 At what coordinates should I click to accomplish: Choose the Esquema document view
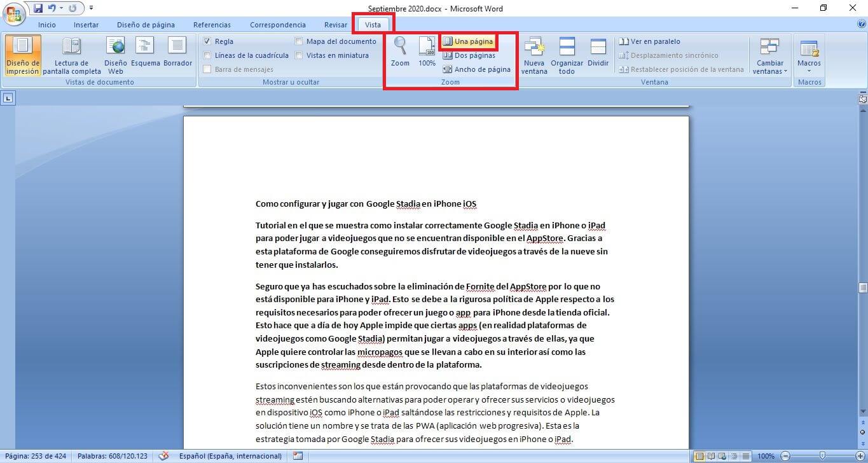pyautogui.click(x=146, y=52)
